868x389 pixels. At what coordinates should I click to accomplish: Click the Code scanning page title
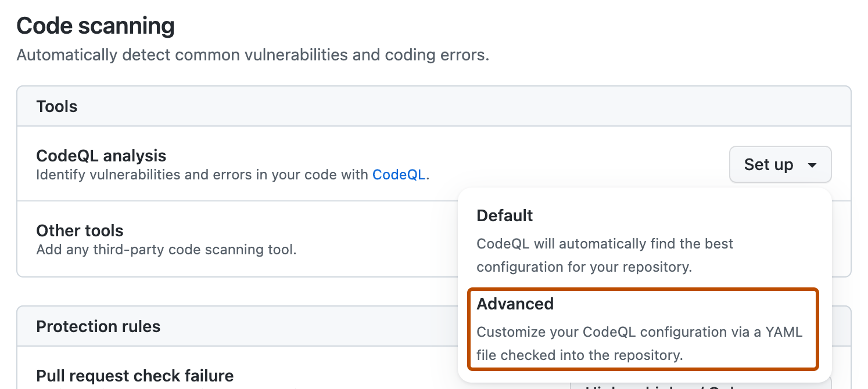(95, 26)
